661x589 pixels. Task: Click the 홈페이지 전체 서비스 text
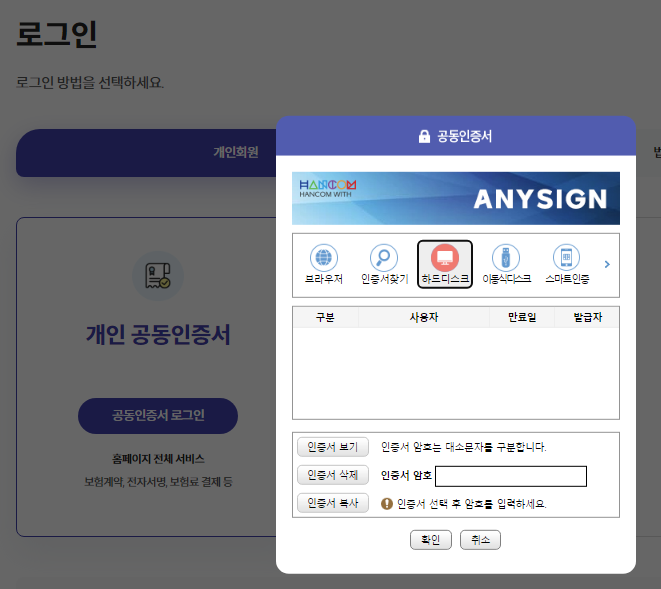158,459
